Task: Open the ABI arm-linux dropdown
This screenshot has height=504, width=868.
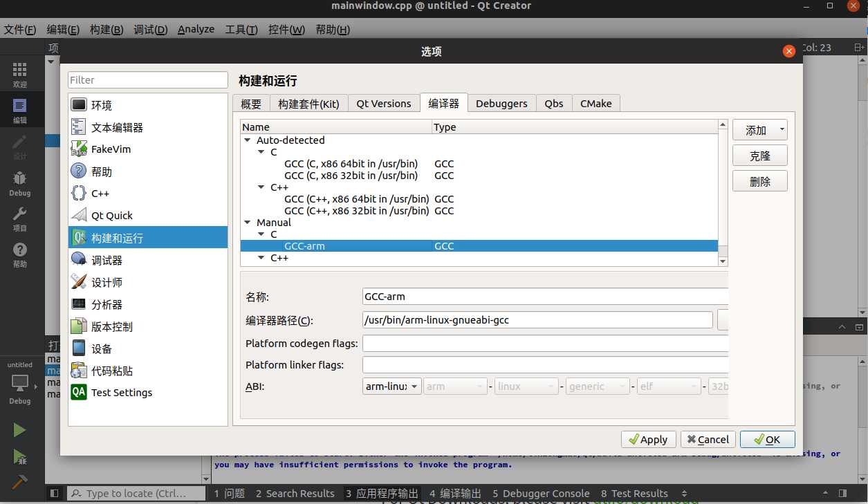Action: pyautogui.click(x=392, y=386)
